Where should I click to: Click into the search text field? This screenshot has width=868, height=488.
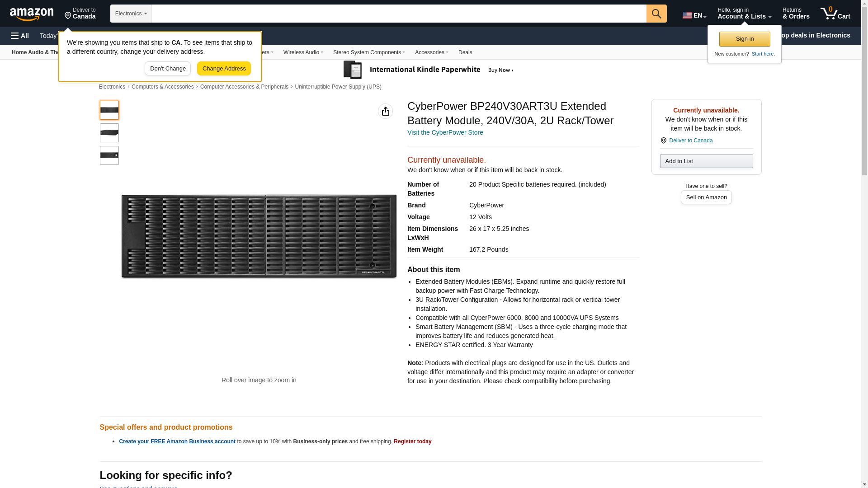[398, 14]
